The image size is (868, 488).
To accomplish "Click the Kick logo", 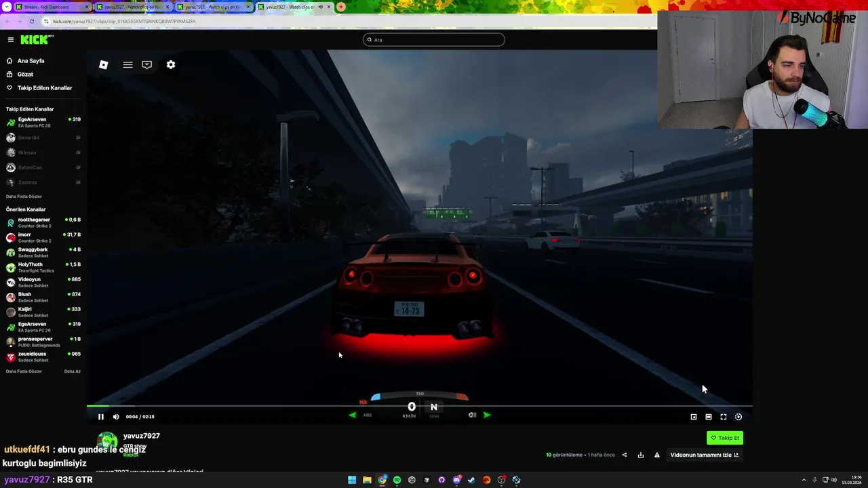I will point(37,40).
